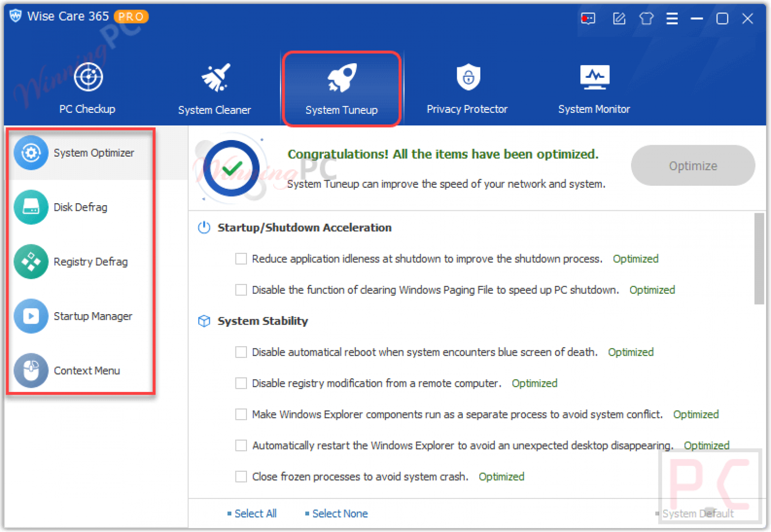
Task: Click the Startup/Shutdown Acceleration power icon
Action: (x=204, y=228)
